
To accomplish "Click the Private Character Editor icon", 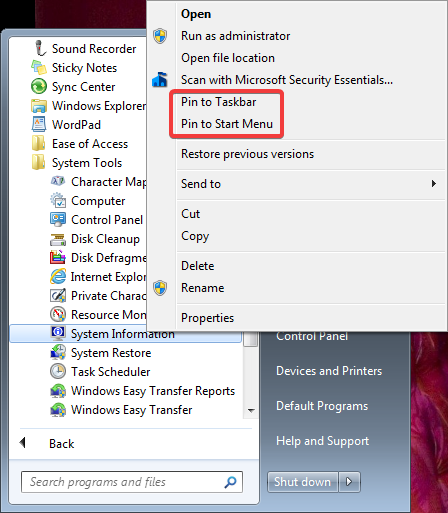I will (58, 295).
